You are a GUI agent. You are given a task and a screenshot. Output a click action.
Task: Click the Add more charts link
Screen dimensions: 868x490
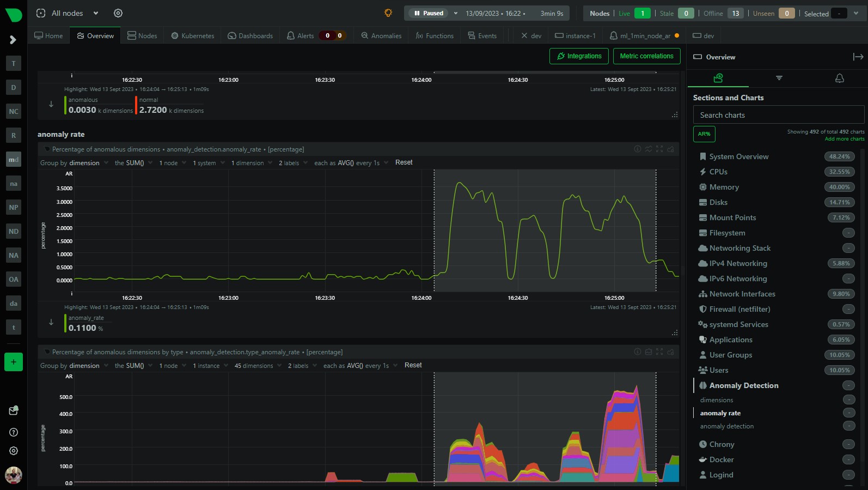(844, 139)
